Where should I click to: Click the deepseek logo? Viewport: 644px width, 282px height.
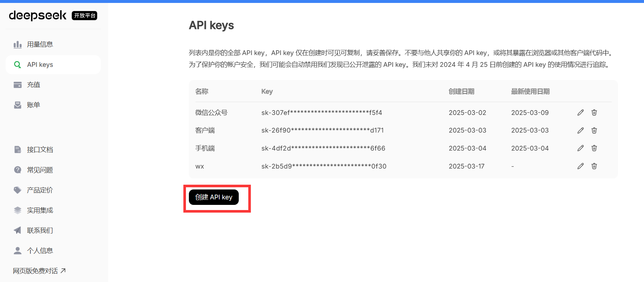click(x=37, y=15)
